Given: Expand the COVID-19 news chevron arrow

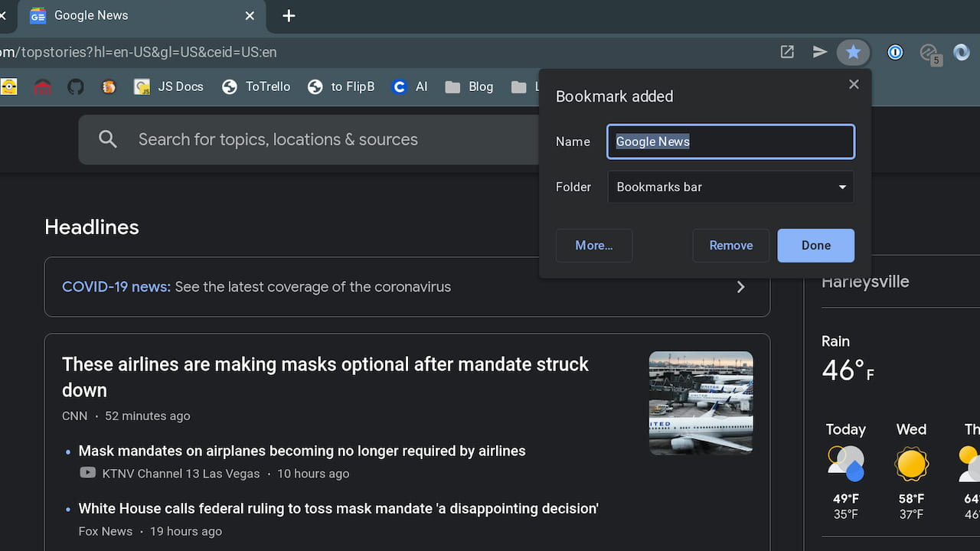Looking at the screenshot, I should [740, 287].
